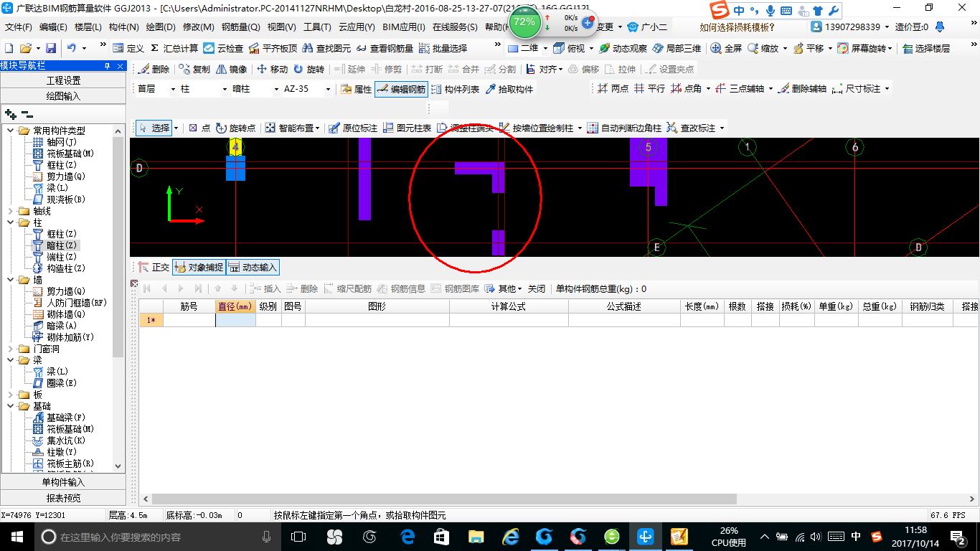Open the 构件(N) menu

coord(123,27)
